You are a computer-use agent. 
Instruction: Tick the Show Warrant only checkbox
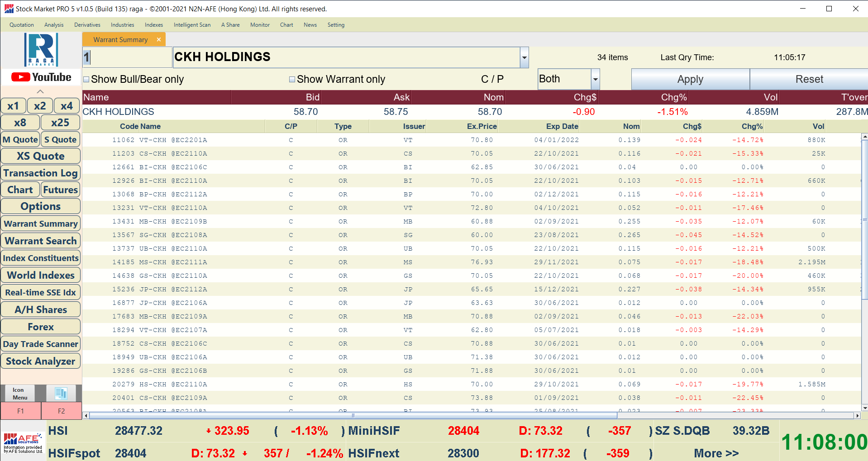pos(292,80)
